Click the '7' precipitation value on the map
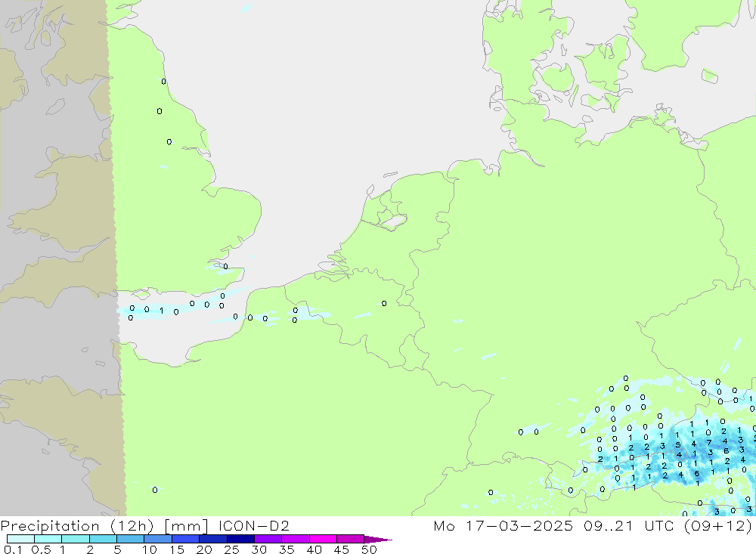Screen dimensions: 756x554 point(709,442)
